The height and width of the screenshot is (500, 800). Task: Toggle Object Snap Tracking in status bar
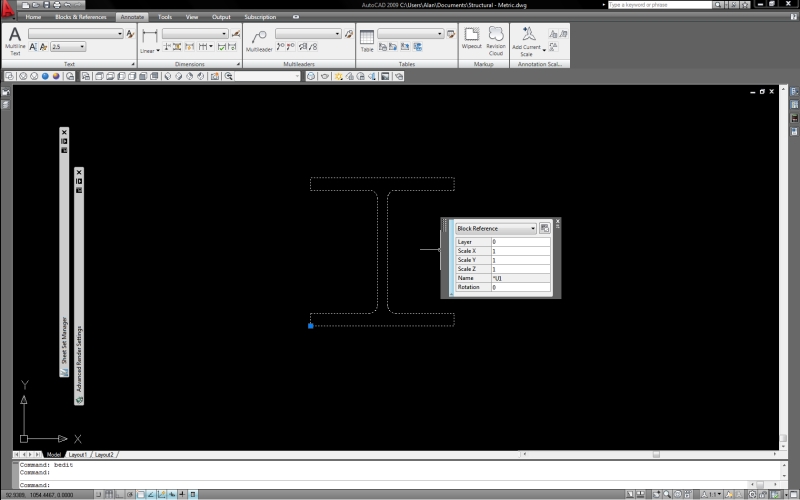[x=151, y=494]
